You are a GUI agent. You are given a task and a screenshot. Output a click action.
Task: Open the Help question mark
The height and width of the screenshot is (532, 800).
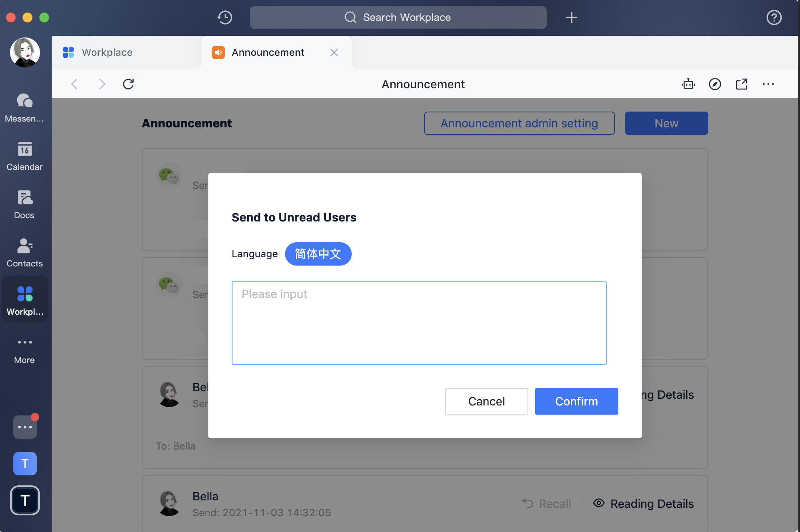pos(774,17)
